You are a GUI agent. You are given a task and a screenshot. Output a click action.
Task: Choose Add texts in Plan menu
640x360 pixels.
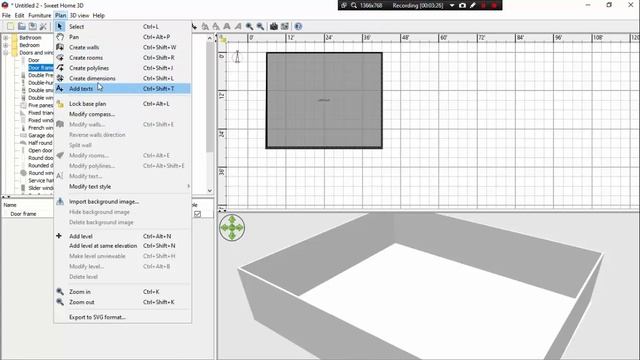pos(122,89)
